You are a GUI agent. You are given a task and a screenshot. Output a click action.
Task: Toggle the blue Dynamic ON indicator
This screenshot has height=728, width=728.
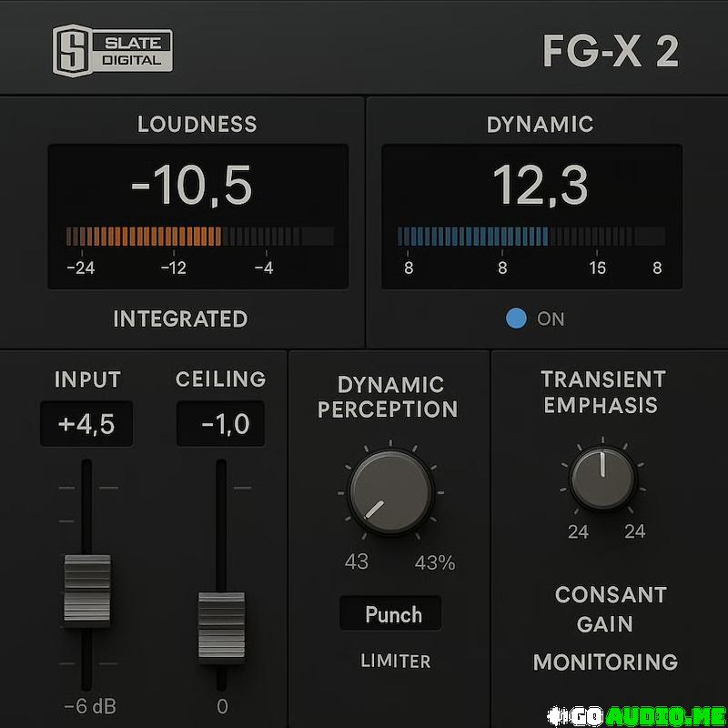516,318
